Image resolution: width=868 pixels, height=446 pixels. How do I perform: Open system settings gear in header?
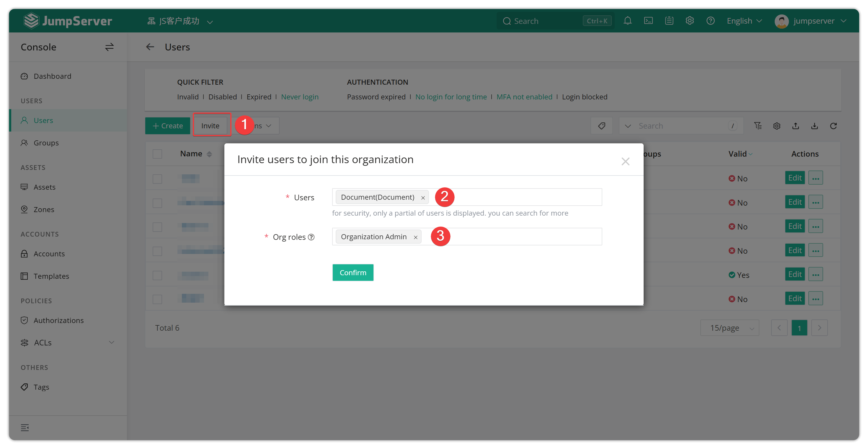click(690, 21)
